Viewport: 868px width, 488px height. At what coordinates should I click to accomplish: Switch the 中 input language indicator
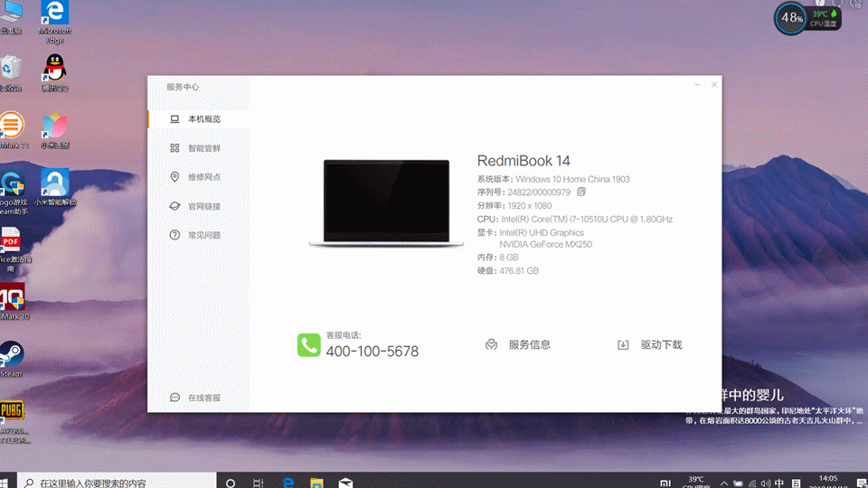779,483
